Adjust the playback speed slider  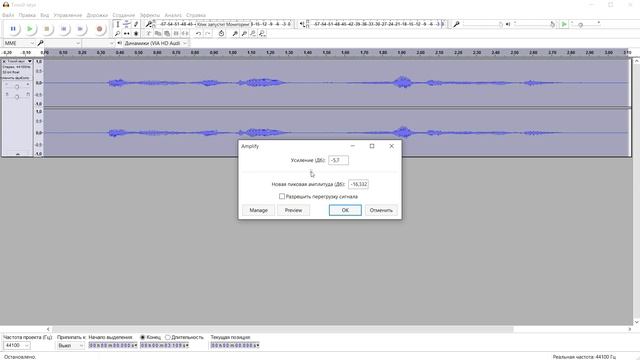(x=585, y=24)
